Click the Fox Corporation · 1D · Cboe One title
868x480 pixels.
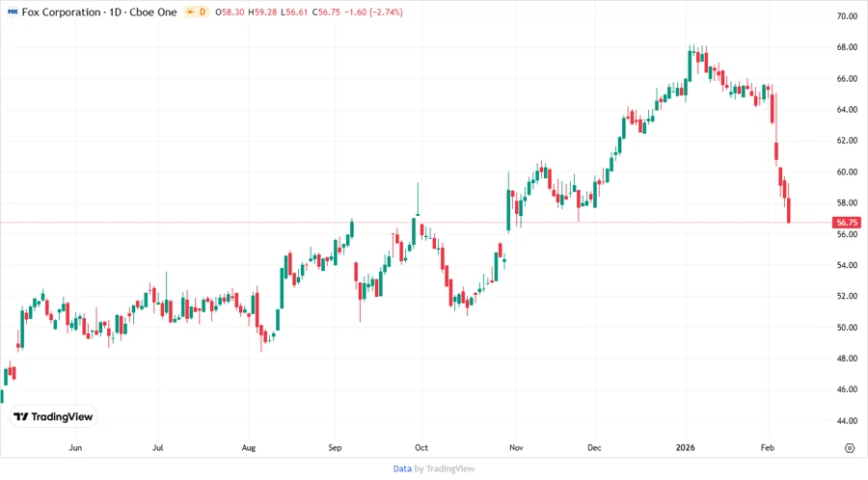99,12
